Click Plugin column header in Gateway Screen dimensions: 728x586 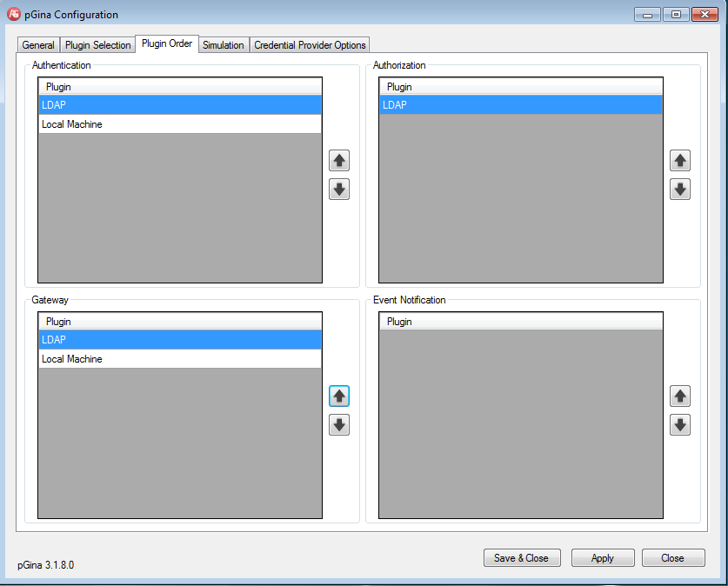180,322
